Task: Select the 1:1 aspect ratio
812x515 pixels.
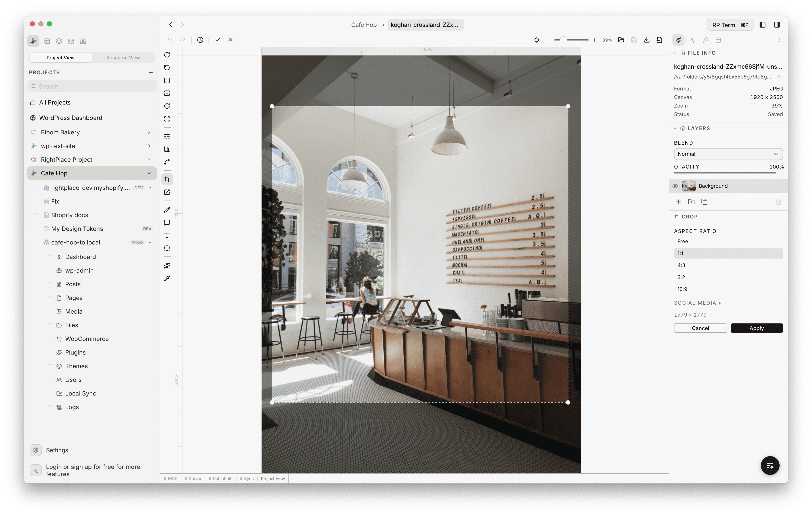Action: [x=728, y=253]
